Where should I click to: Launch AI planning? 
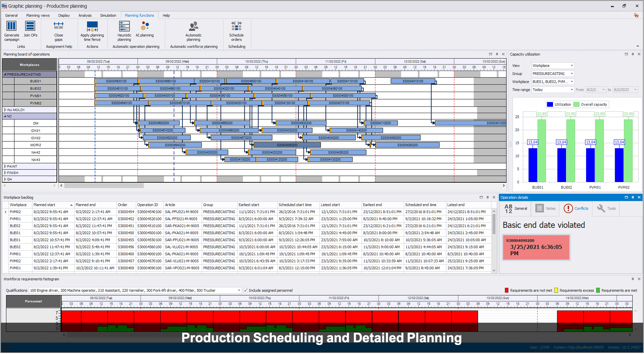click(x=145, y=27)
